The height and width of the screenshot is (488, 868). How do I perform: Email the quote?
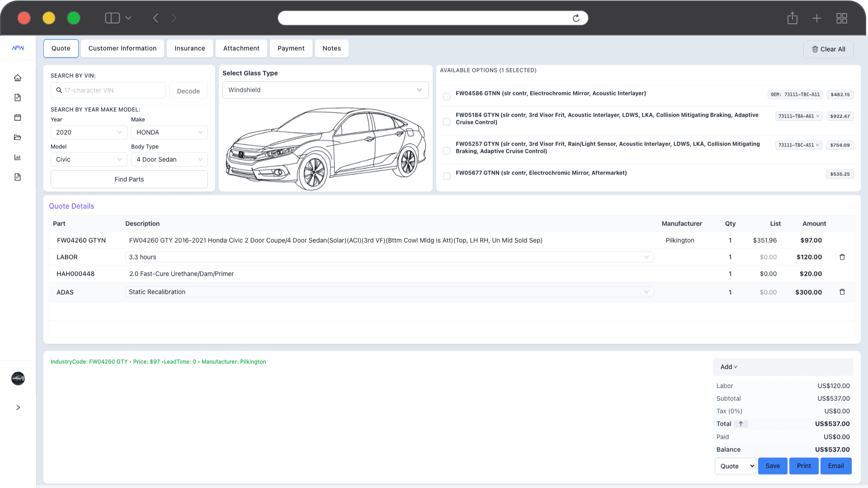[836, 466]
